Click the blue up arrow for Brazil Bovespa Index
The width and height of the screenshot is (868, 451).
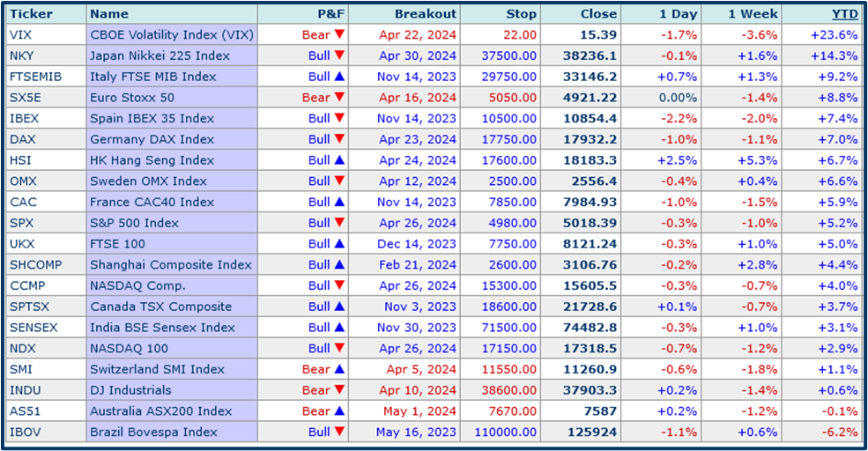(x=339, y=433)
